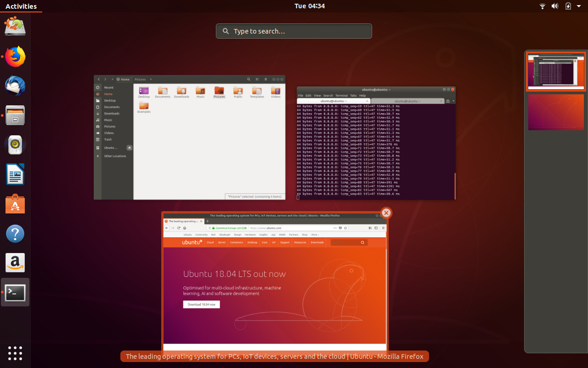The height and width of the screenshot is (368, 588).
Task: Launch Rhythmbox music player from the dock
Action: pyautogui.click(x=15, y=145)
